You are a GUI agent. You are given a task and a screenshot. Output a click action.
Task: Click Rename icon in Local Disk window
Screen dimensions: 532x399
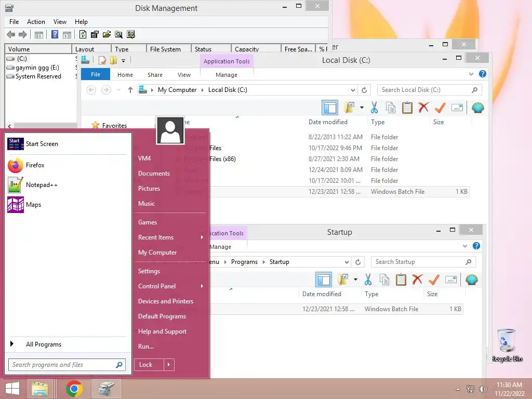point(457,108)
